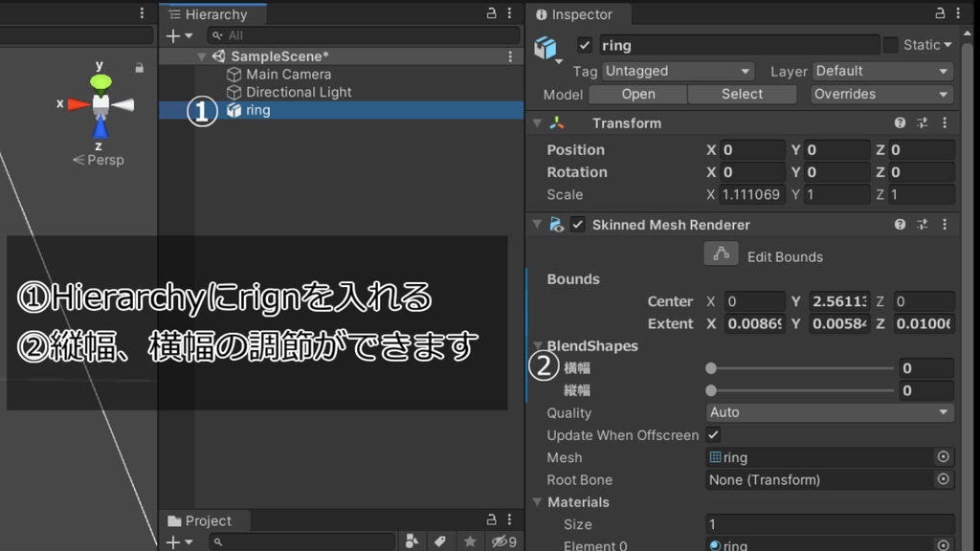Switch to the Project tab
This screenshot has width=980, height=551.
coord(205,520)
